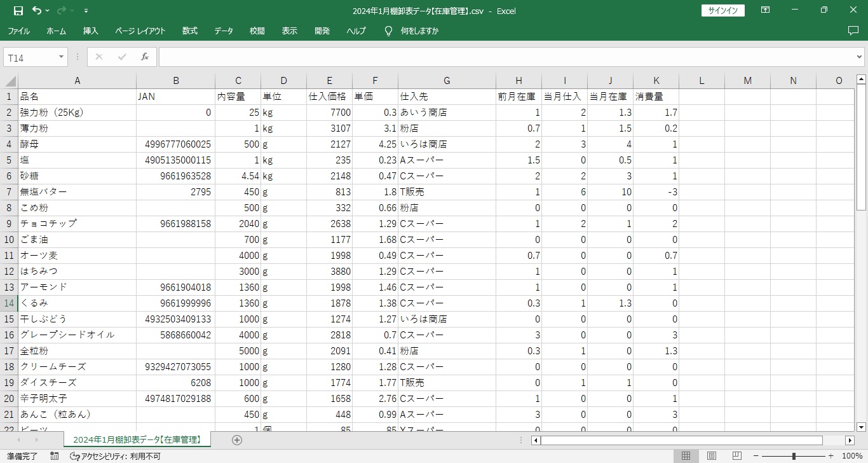Viewport: 868px width, 463px height.
Task: Open the Customize Quick Access Toolbar dropdown
Action: [86, 11]
